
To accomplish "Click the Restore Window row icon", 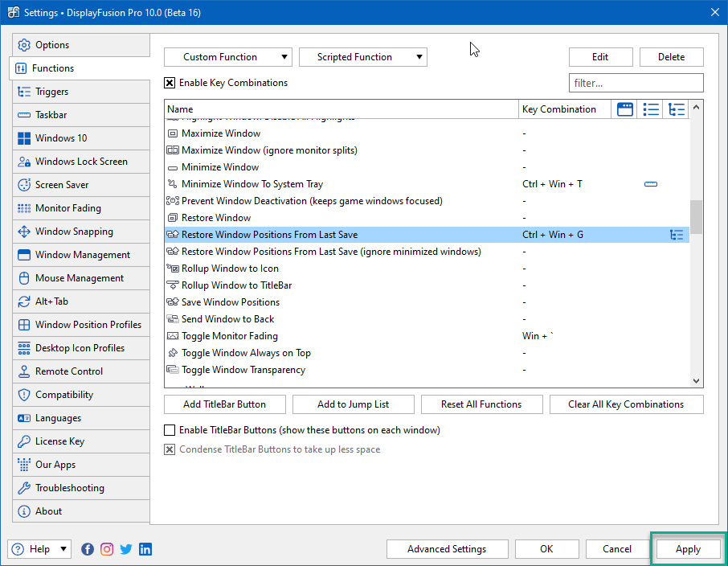I will 172,218.
